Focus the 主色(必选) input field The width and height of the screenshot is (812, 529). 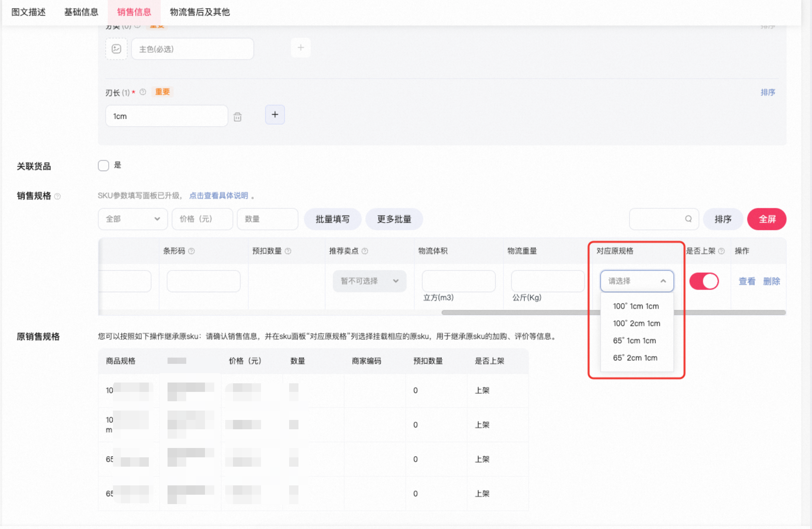(x=192, y=49)
